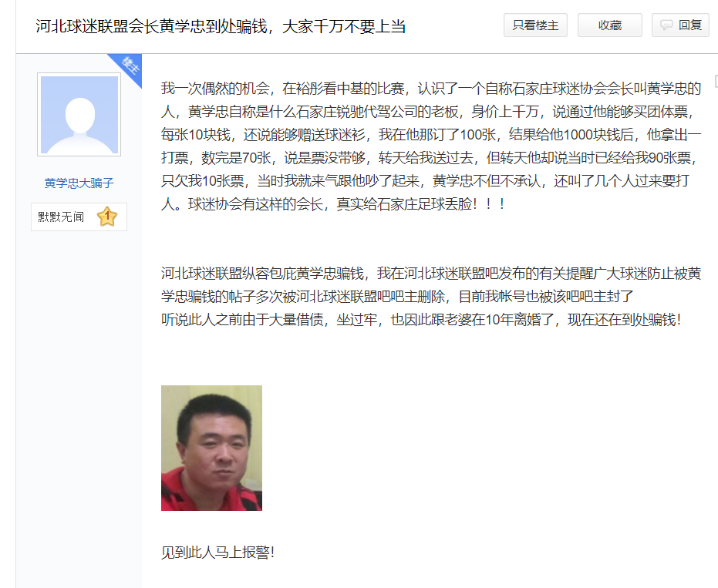Click the line starting 听说此人之前

421,319
